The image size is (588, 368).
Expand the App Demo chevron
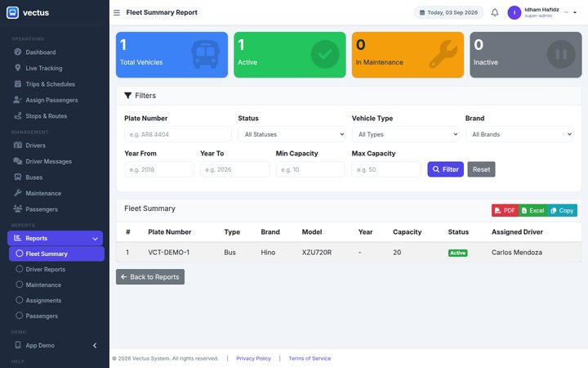coord(95,345)
